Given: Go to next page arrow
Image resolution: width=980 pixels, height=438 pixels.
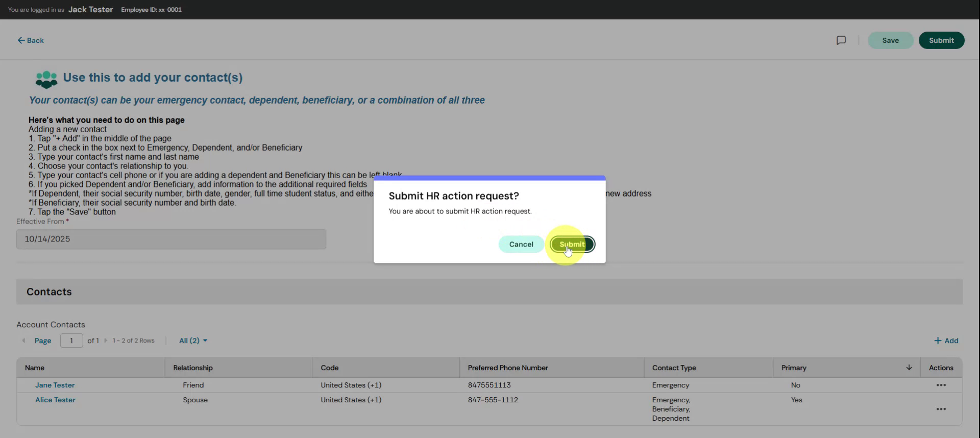Looking at the screenshot, I should click(106, 340).
